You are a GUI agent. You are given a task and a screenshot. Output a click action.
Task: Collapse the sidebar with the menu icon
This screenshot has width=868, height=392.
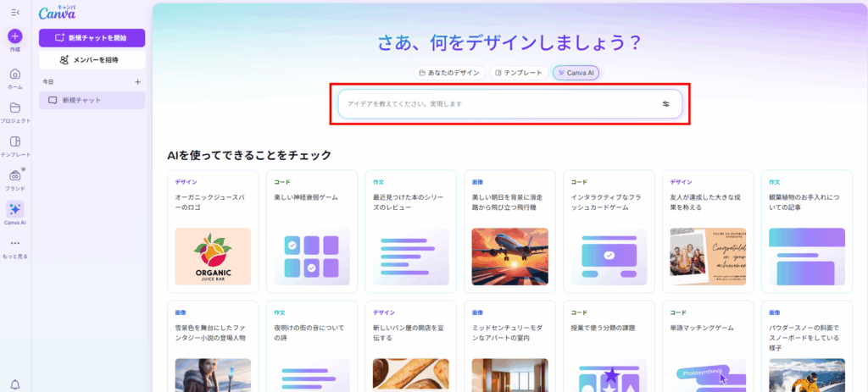(14, 11)
